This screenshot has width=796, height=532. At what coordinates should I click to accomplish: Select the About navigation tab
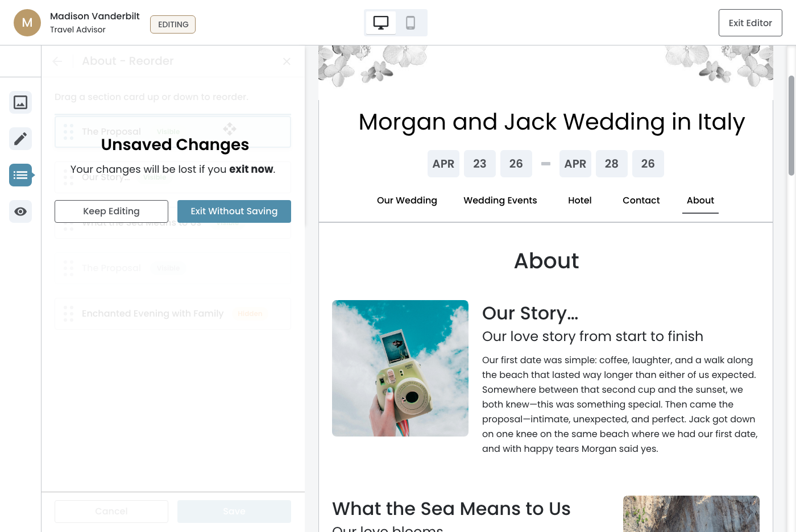(700, 201)
